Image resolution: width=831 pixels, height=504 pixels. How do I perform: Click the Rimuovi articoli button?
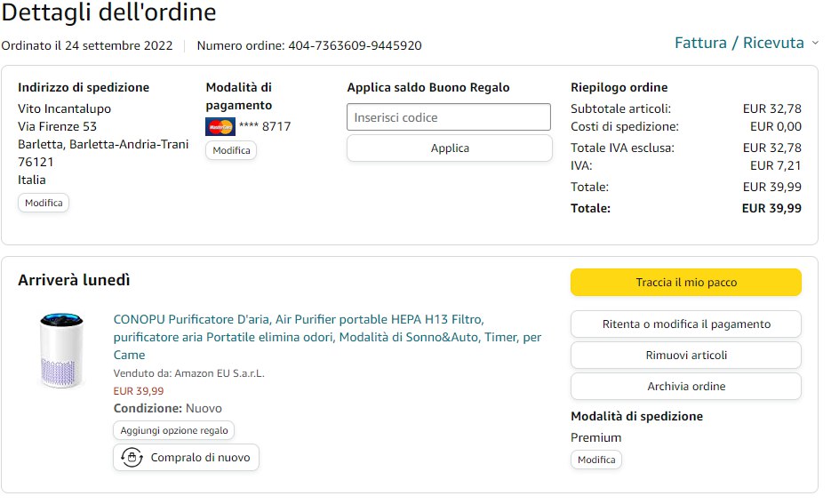(x=685, y=356)
